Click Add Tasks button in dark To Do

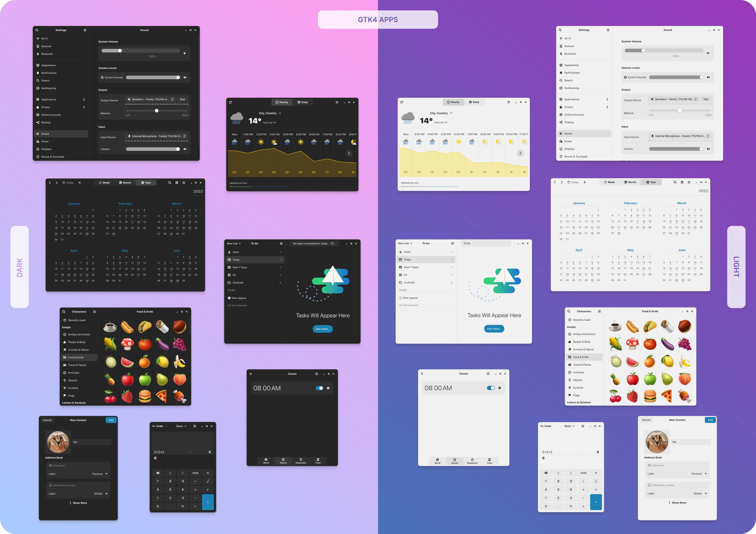click(x=322, y=329)
